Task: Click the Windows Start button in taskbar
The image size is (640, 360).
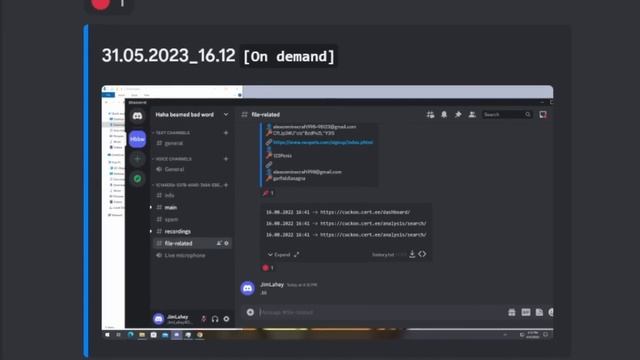Action: pos(107,335)
